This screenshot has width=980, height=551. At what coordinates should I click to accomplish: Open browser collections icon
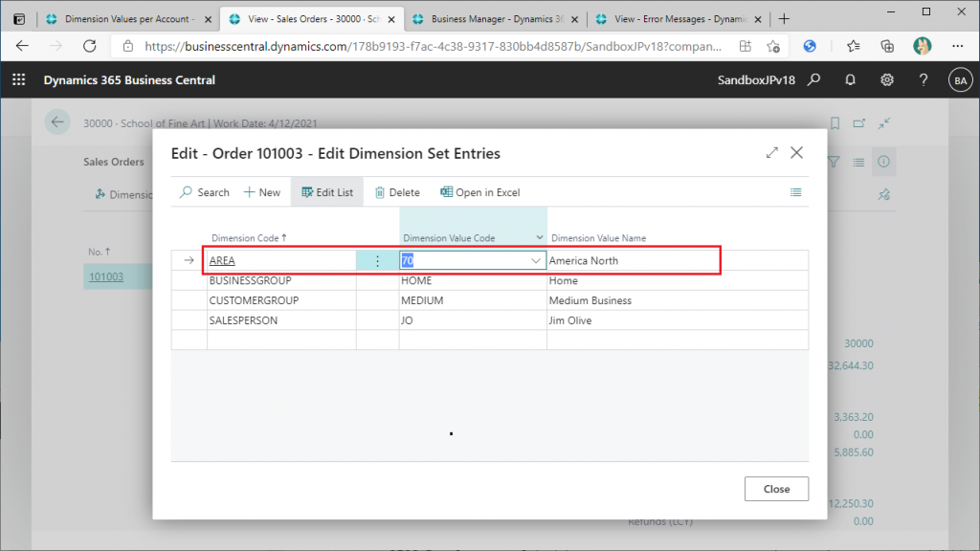point(887,46)
